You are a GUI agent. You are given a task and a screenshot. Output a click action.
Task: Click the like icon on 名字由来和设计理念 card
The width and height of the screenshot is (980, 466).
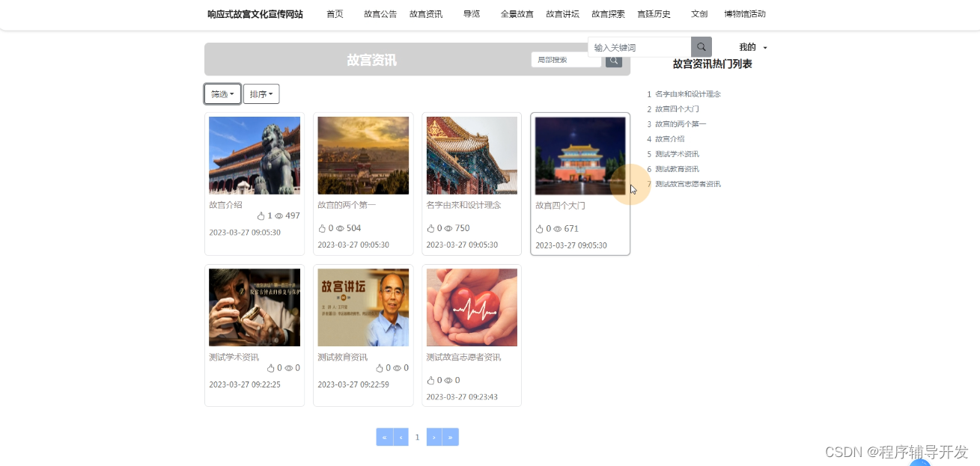(431, 229)
